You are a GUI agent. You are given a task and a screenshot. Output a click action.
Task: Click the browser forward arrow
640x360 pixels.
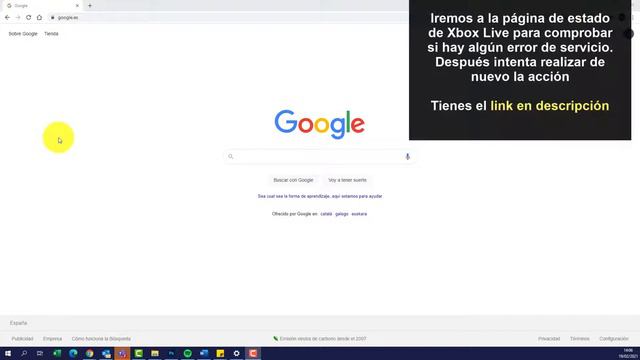click(18, 18)
